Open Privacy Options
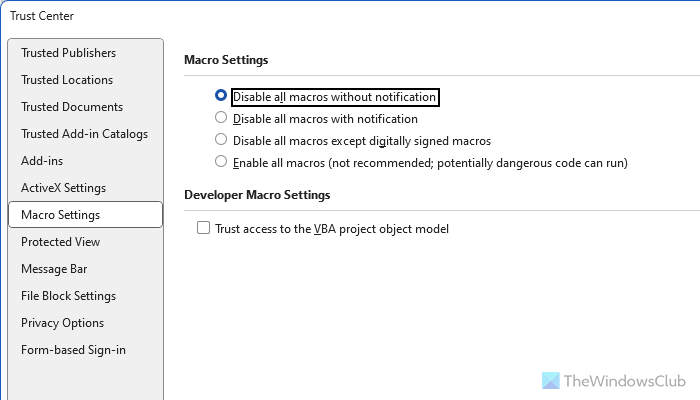Image resolution: width=700 pixels, height=400 pixels. coord(62,323)
